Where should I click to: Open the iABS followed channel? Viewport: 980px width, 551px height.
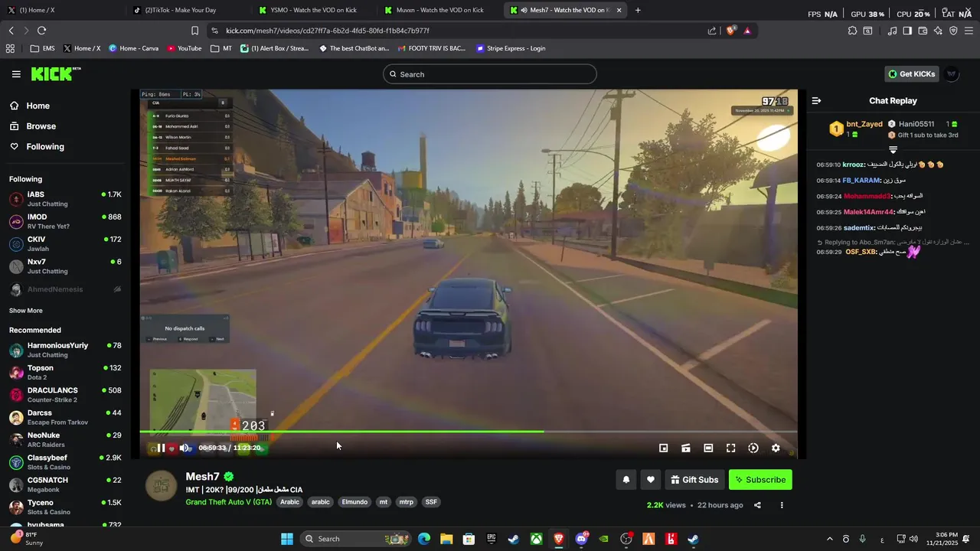click(65, 199)
